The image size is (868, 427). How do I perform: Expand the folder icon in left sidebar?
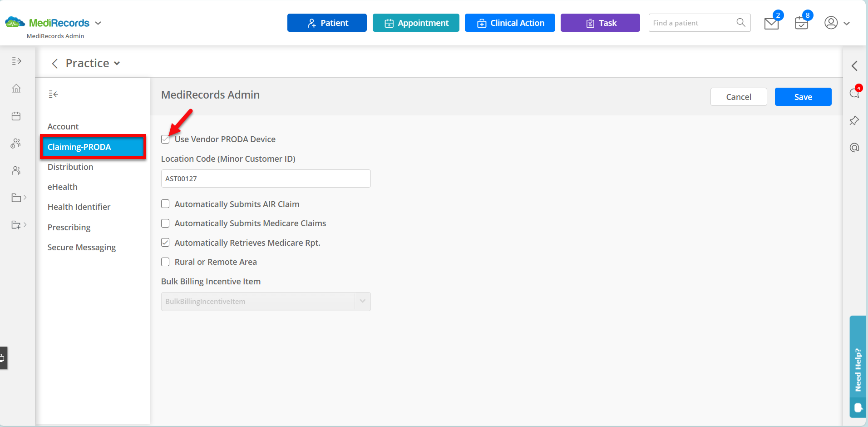(x=19, y=198)
